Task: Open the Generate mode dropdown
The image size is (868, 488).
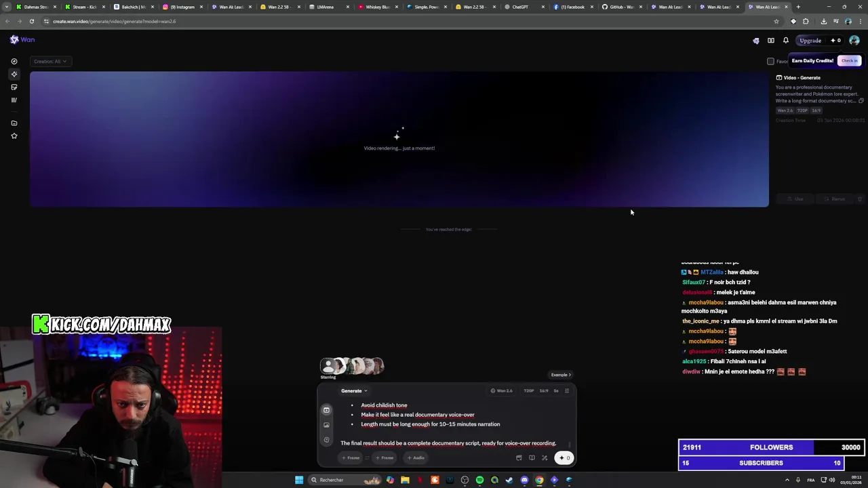Action: (354, 391)
